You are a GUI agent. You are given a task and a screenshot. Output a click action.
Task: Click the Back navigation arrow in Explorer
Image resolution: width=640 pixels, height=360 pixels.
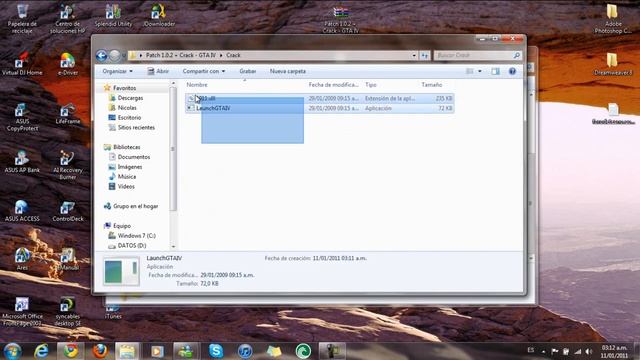click(102, 55)
